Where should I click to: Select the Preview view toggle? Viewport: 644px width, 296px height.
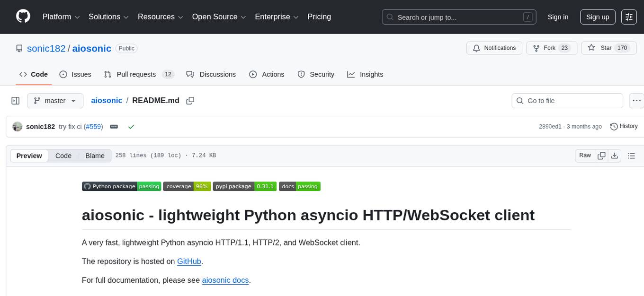[x=29, y=156]
